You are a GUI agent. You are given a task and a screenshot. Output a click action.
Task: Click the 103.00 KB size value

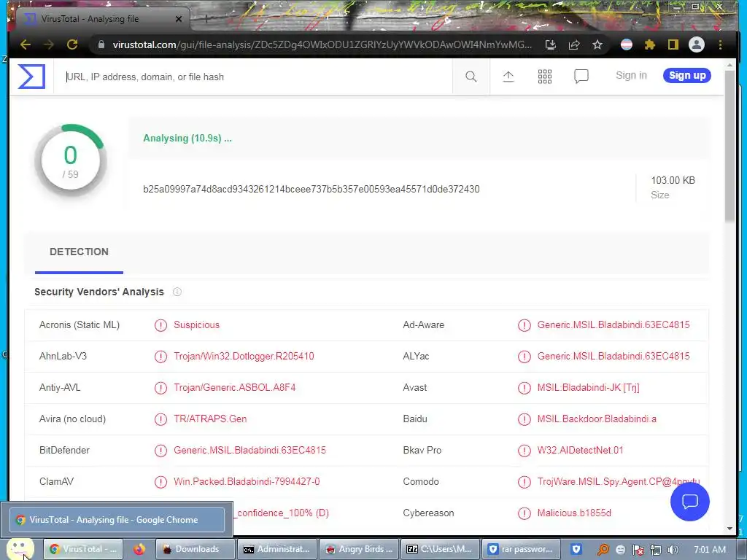pos(673,180)
